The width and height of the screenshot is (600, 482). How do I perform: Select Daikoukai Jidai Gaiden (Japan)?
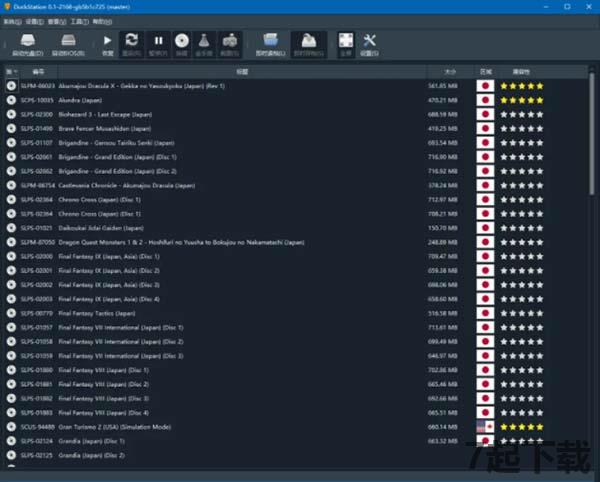pos(101,228)
